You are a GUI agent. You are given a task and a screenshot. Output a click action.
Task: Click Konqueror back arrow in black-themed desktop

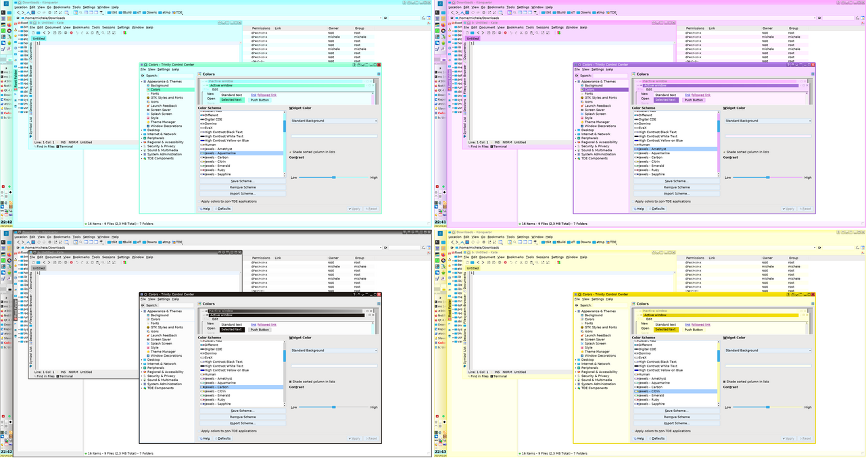click(x=18, y=242)
